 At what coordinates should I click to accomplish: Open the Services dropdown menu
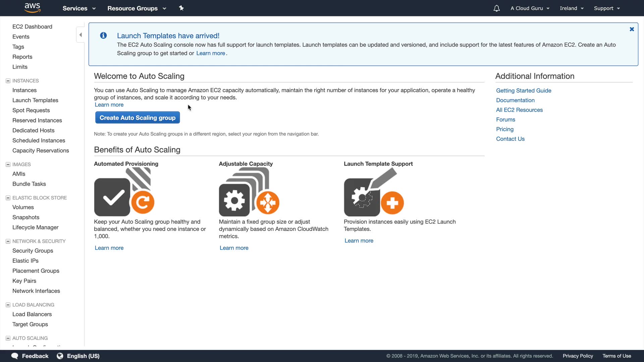[79, 8]
